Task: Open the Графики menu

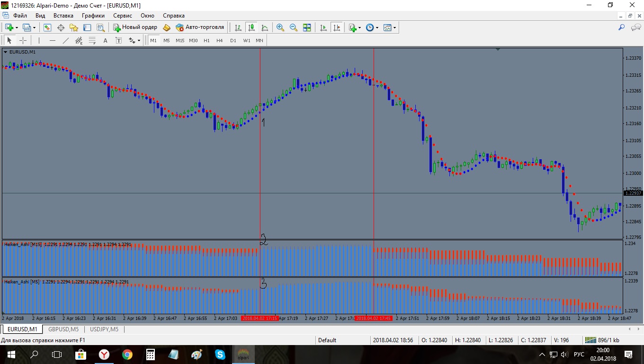Action: click(93, 16)
